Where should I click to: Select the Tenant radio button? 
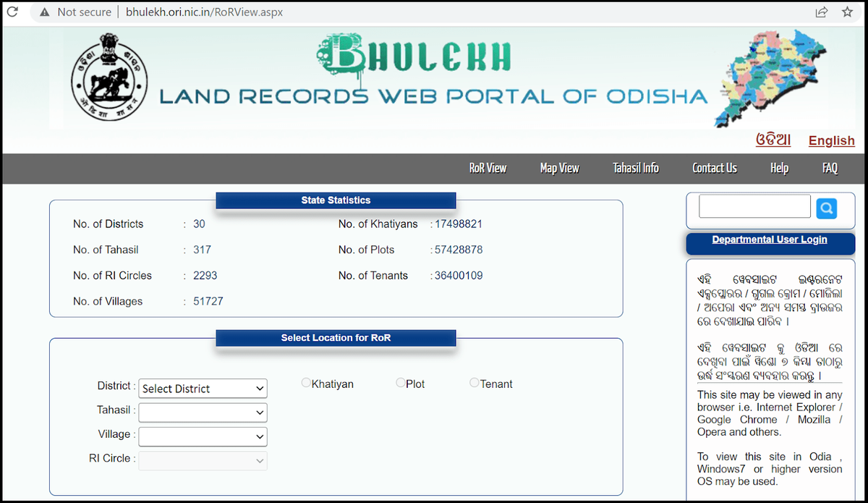[x=474, y=382]
